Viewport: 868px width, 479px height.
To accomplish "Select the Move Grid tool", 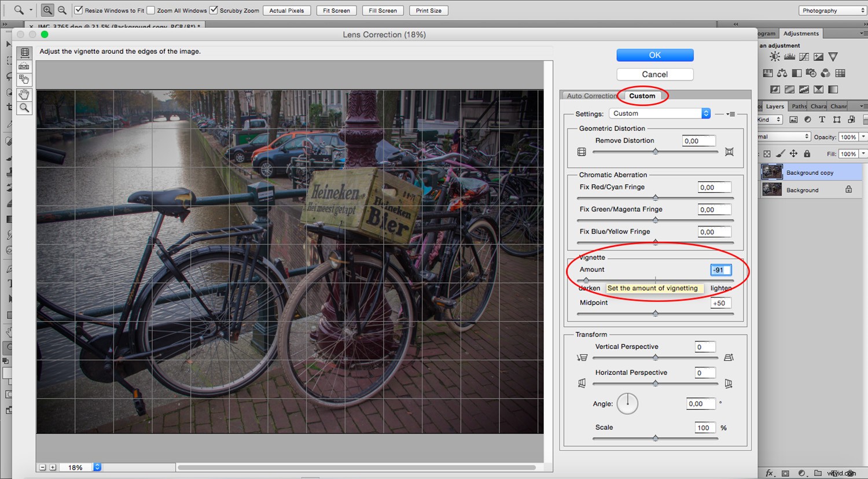I will coord(24,79).
